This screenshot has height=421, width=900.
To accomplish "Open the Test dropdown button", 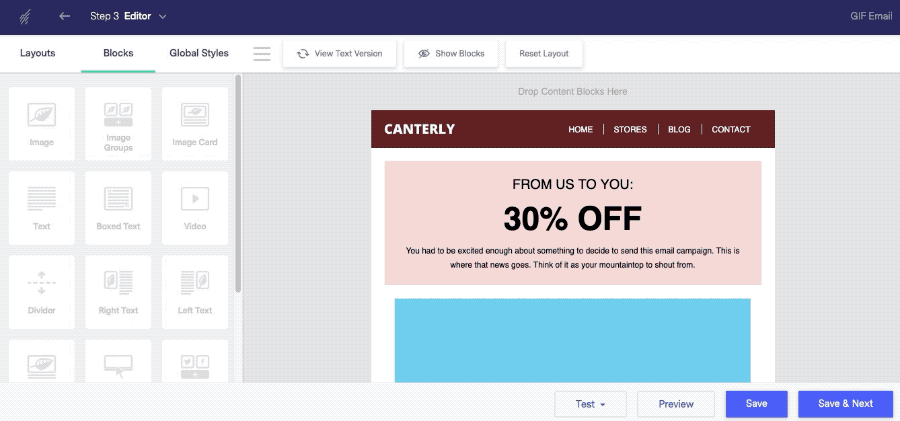I will pyautogui.click(x=590, y=404).
